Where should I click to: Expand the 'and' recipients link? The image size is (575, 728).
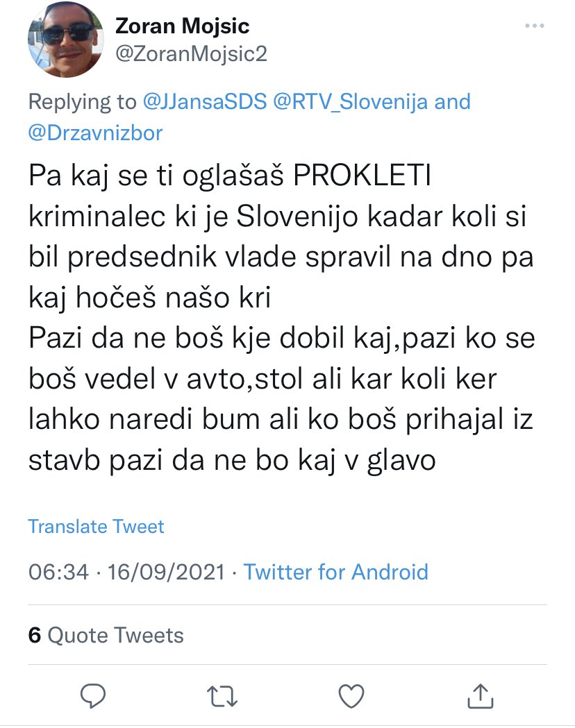tap(452, 102)
